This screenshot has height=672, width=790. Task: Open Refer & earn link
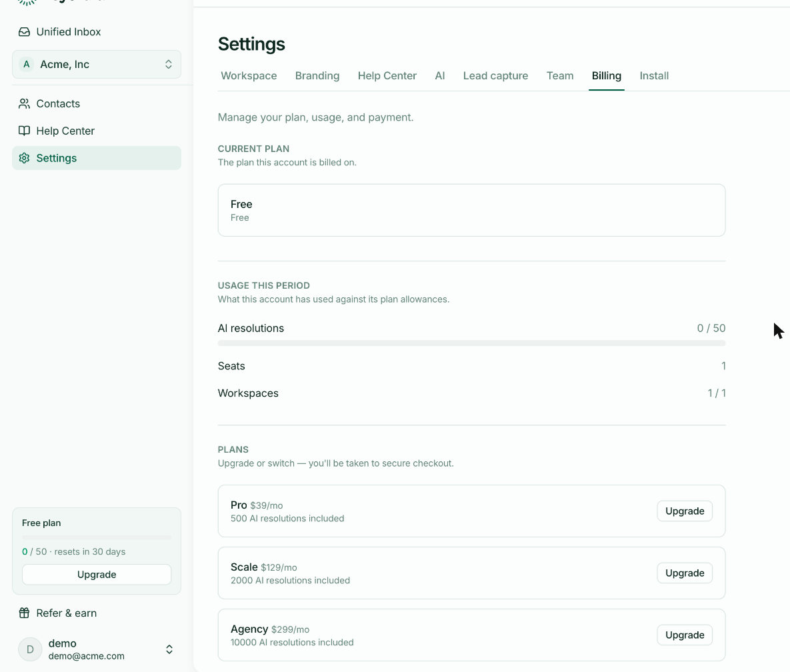[97, 613]
